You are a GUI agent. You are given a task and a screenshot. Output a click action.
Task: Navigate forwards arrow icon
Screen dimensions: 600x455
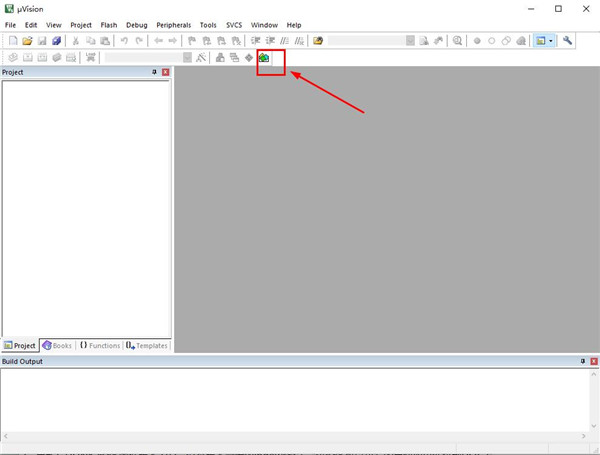pyautogui.click(x=173, y=41)
